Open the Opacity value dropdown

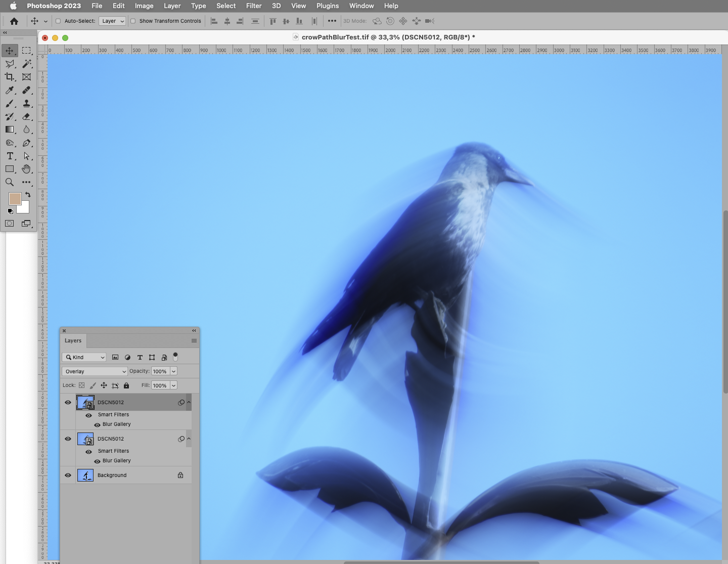172,371
